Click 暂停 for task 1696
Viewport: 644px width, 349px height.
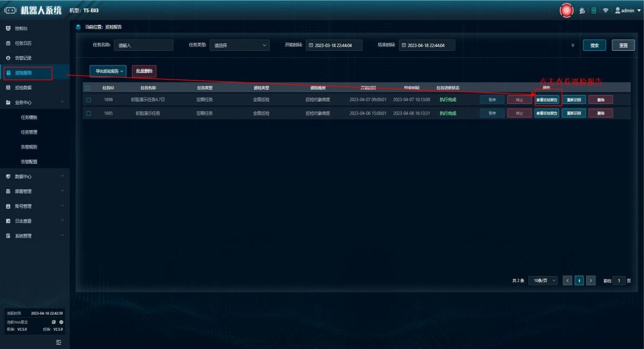[x=492, y=100]
